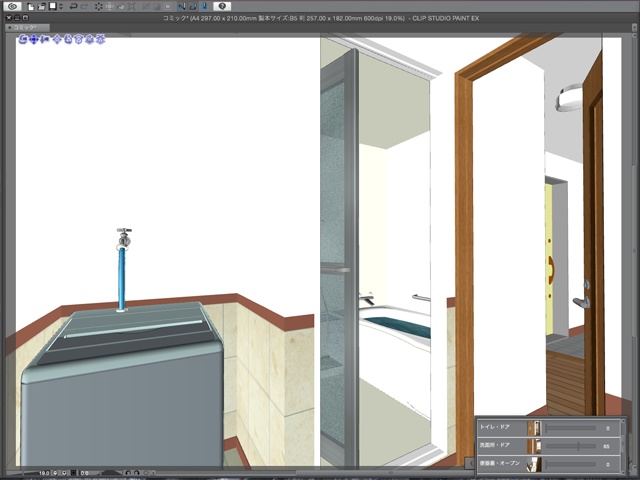Adjust the トイレ・ドア opening slider

570,428
